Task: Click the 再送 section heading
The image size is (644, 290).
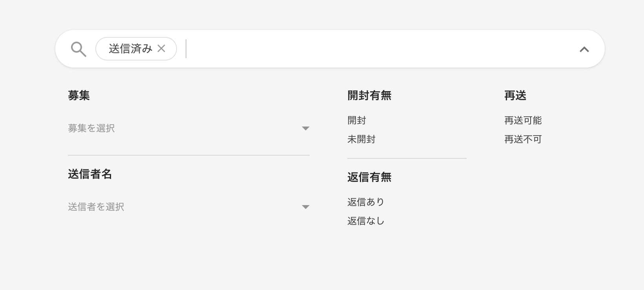Action: pyautogui.click(x=515, y=95)
